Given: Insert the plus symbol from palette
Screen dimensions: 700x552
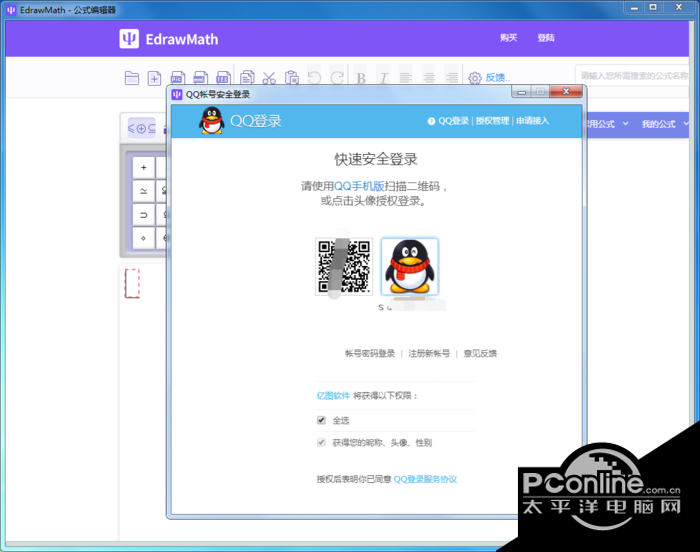Looking at the screenshot, I should pyautogui.click(x=143, y=167).
